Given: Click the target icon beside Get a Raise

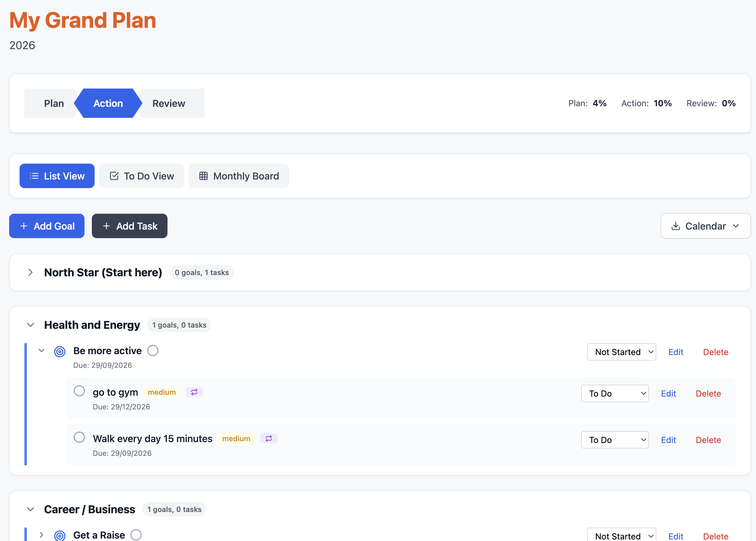Looking at the screenshot, I should tap(59, 535).
